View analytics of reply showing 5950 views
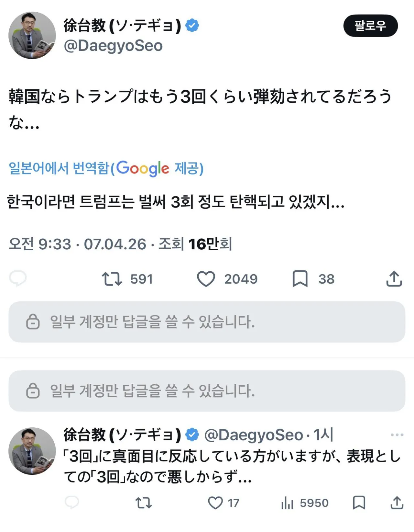Screen dimensions: 414x532 pyautogui.click(x=287, y=503)
